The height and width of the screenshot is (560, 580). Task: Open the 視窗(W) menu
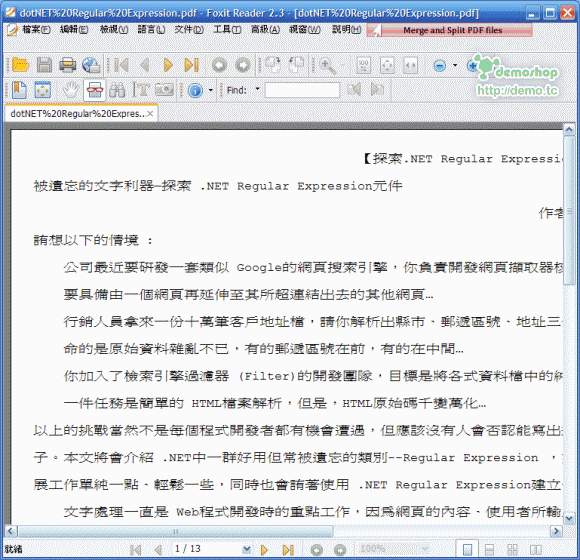click(304, 29)
